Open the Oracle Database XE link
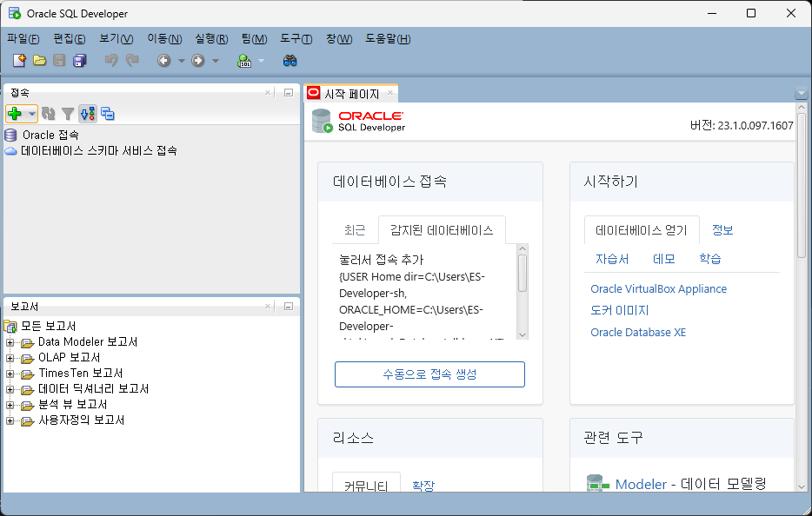 coord(638,332)
